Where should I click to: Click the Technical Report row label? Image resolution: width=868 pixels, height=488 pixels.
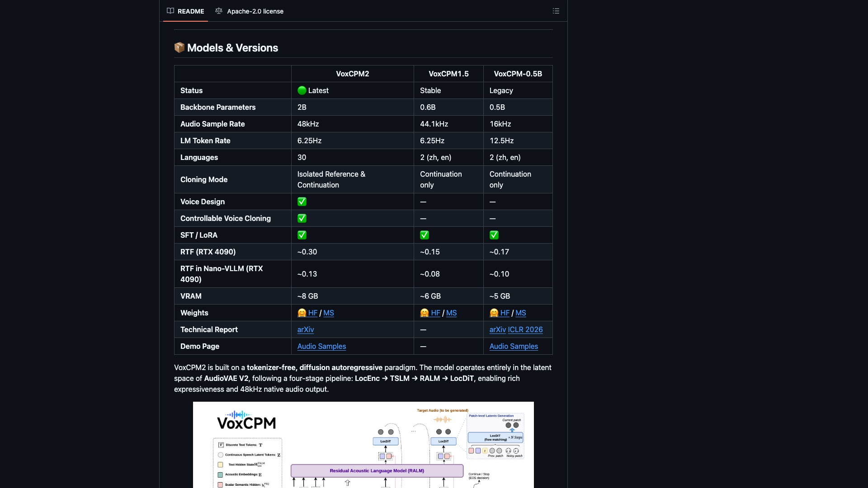[209, 329]
